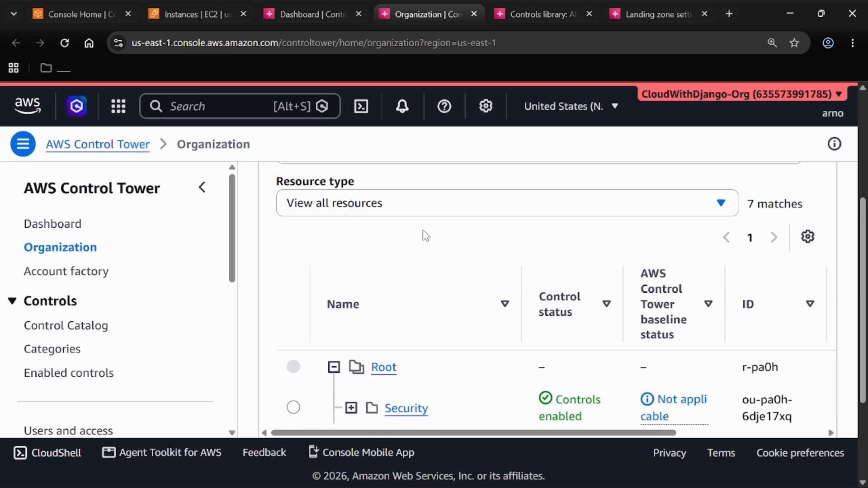Open the Privacy footer link
The width and height of the screenshot is (868, 488).
(x=670, y=453)
